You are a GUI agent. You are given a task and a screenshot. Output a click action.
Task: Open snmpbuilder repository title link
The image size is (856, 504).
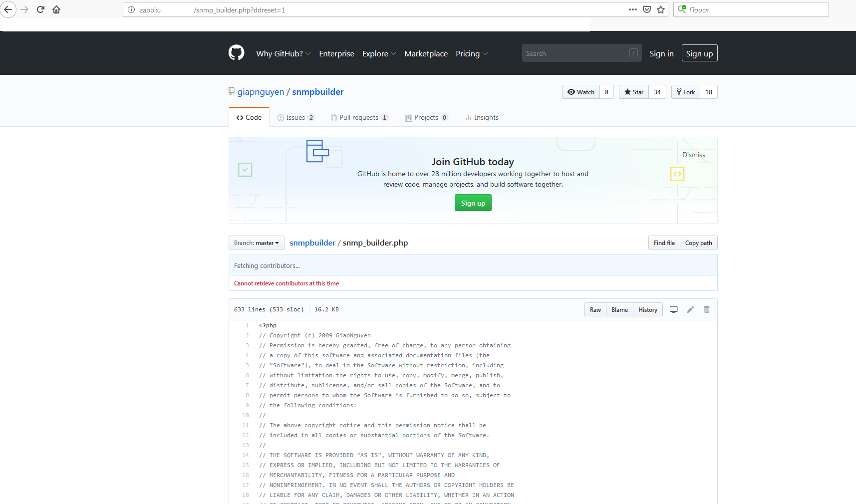click(x=318, y=92)
